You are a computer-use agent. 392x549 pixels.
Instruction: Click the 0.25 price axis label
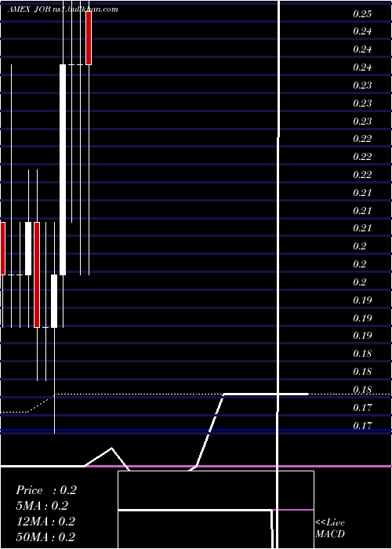pyautogui.click(x=362, y=13)
